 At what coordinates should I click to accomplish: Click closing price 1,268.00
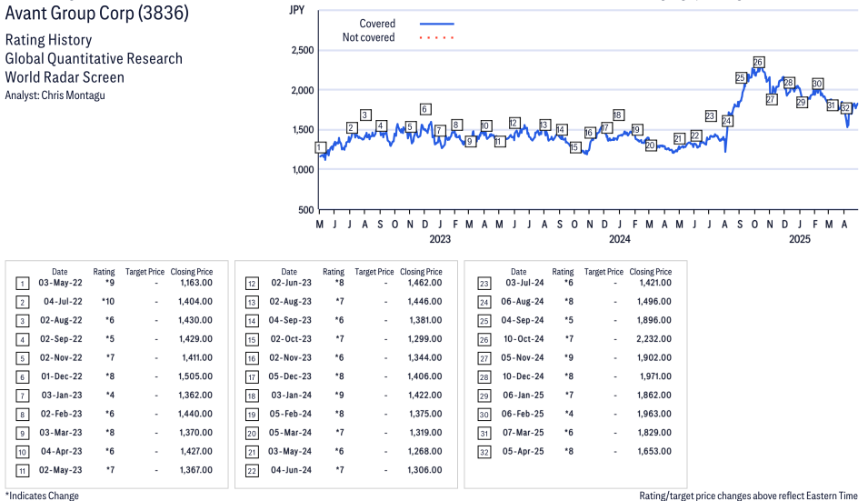(x=424, y=451)
